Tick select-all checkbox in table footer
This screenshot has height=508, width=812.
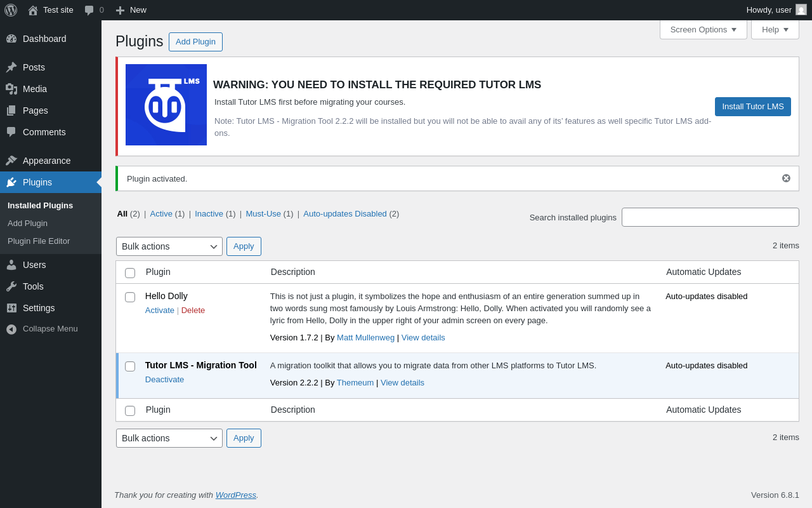[130, 411]
